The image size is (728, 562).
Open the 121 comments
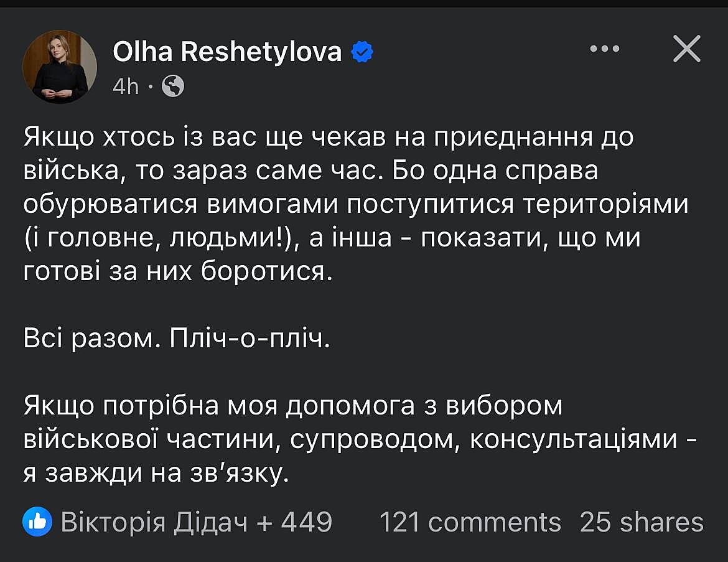(470, 522)
